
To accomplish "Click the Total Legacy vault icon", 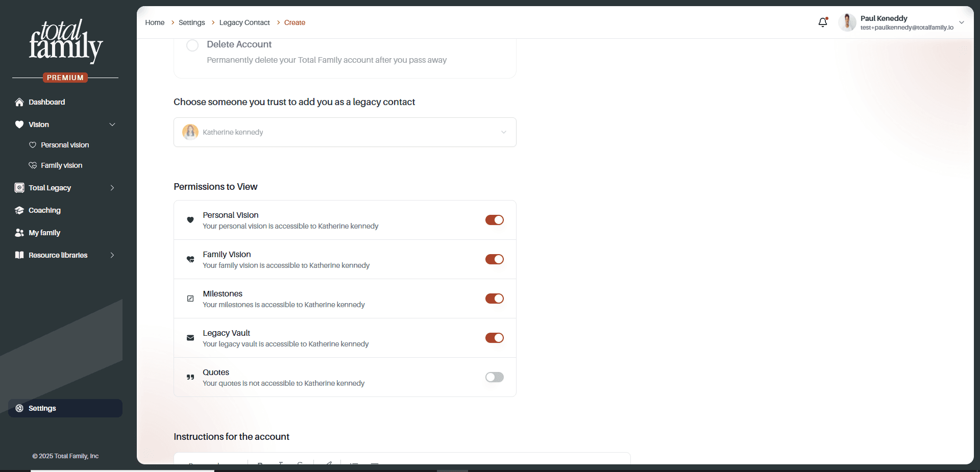I will tap(19, 188).
